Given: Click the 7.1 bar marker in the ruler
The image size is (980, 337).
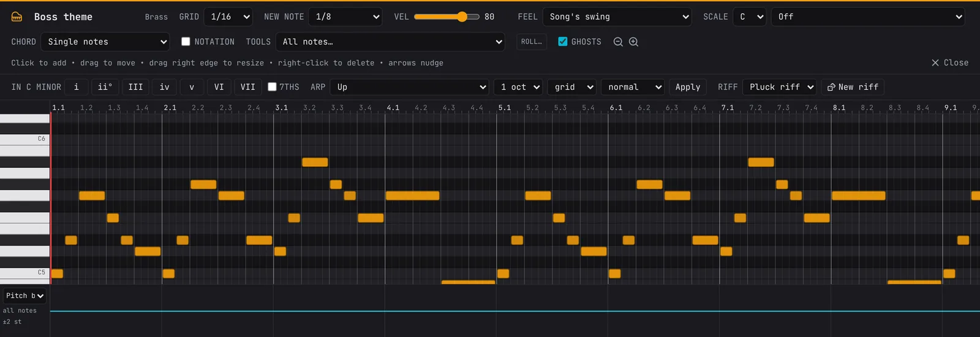Looking at the screenshot, I should tap(727, 107).
